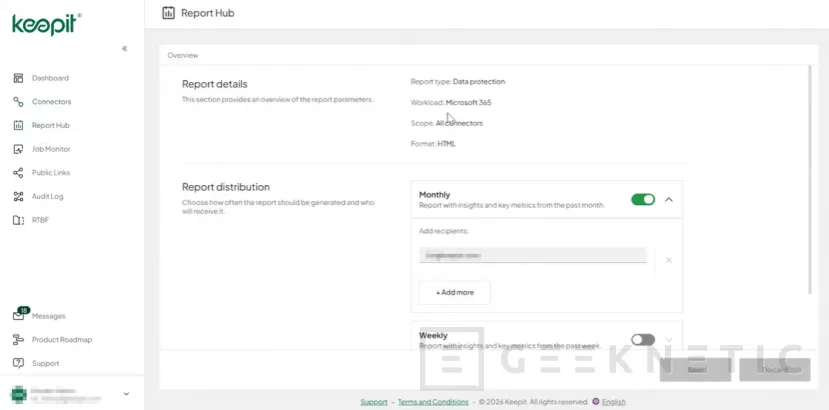Click the Messages envelope icon with badge
Image resolution: width=829 pixels, height=410 pixels.
tap(20, 314)
